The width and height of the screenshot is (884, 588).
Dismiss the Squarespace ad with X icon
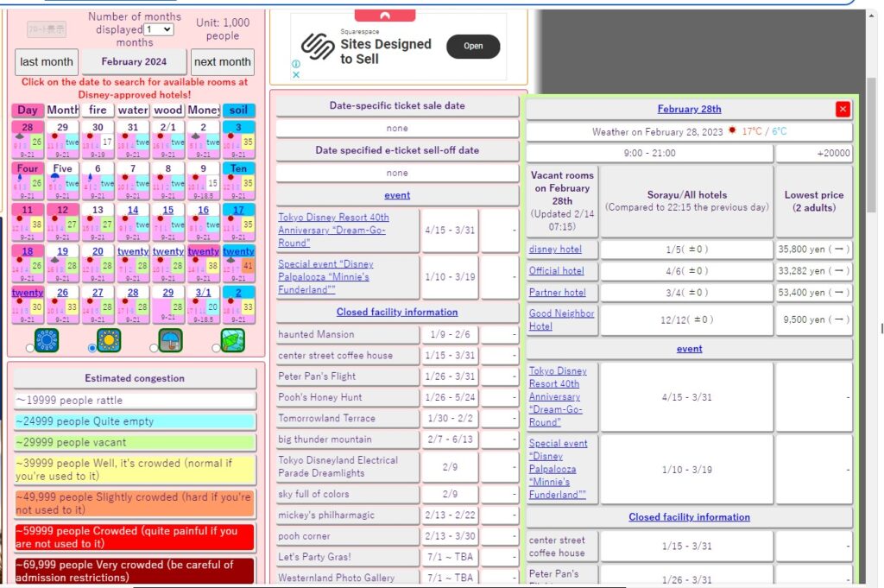(296, 74)
